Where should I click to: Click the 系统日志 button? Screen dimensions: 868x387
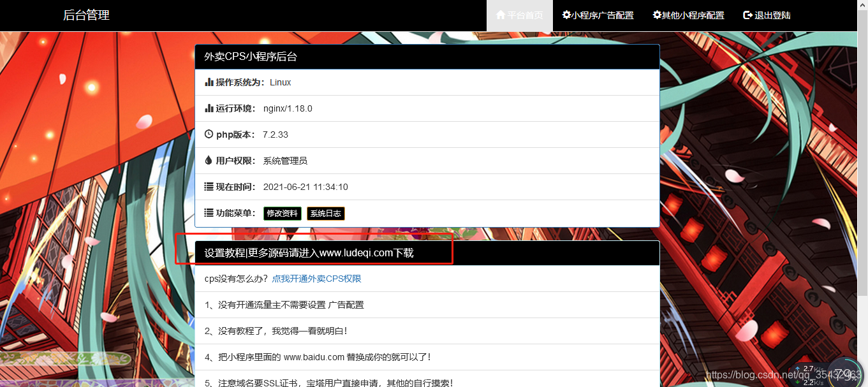(x=325, y=214)
